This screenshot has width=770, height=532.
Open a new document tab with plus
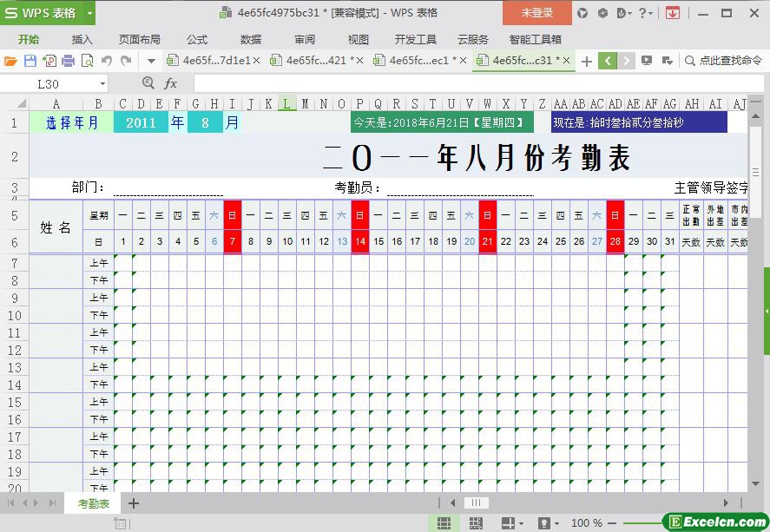pyautogui.click(x=587, y=61)
